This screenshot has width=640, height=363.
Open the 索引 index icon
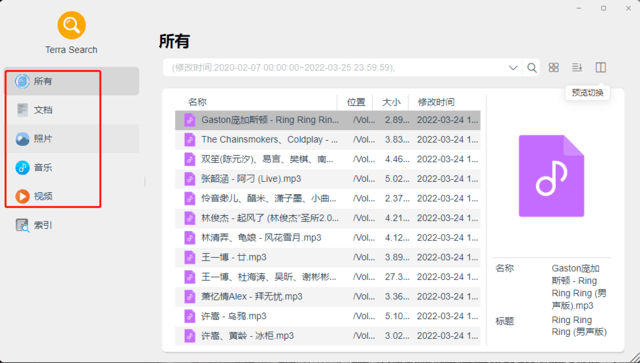(22, 225)
